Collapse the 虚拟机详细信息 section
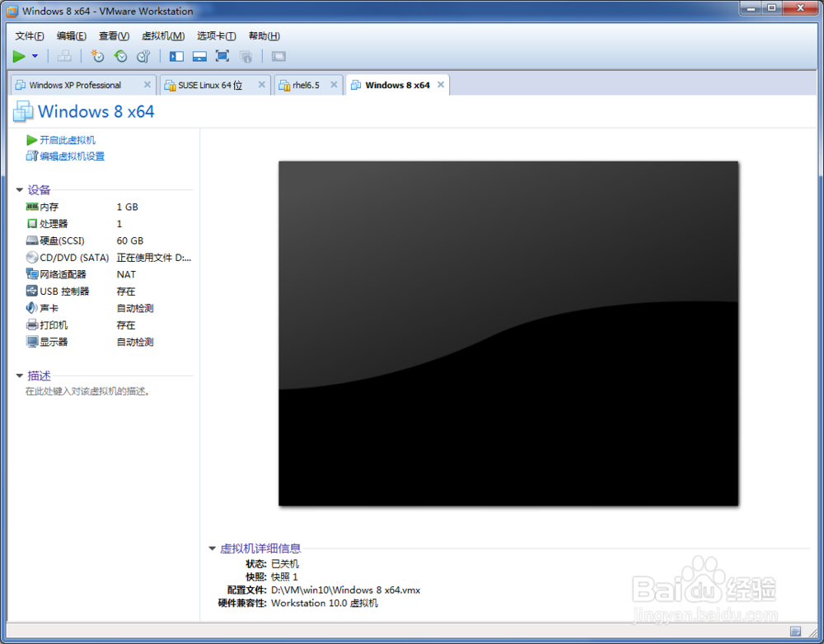 pos(213,548)
